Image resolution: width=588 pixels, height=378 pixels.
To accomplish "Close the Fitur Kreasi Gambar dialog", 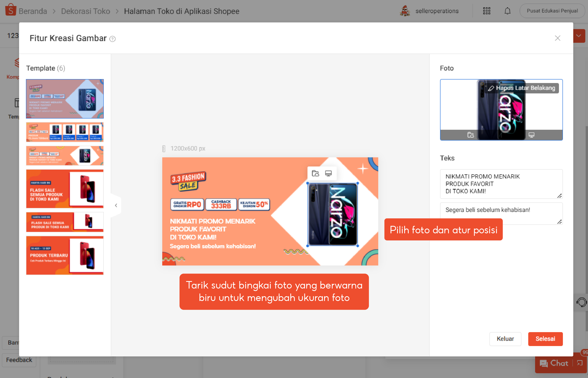I will pyautogui.click(x=557, y=38).
